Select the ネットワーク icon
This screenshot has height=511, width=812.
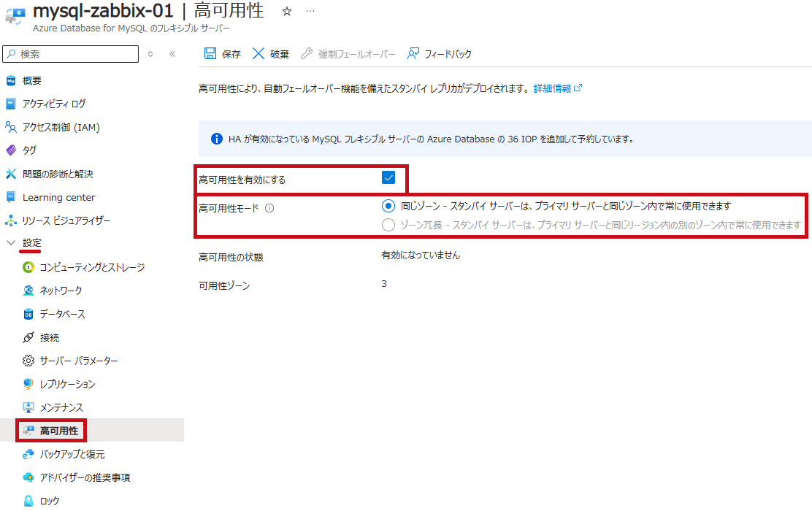click(28, 291)
